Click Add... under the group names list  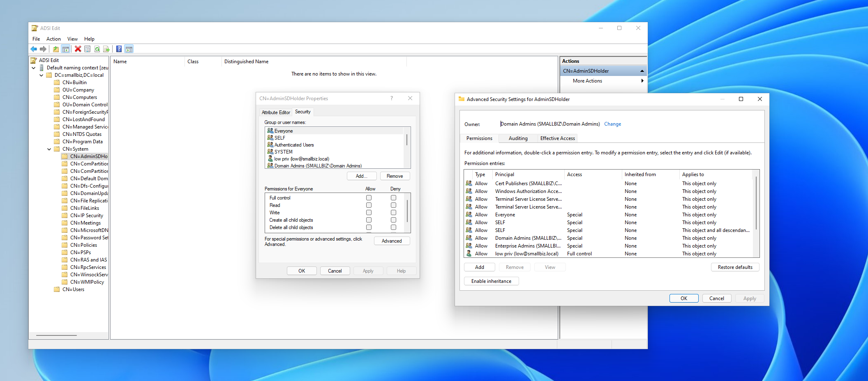[361, 176]
